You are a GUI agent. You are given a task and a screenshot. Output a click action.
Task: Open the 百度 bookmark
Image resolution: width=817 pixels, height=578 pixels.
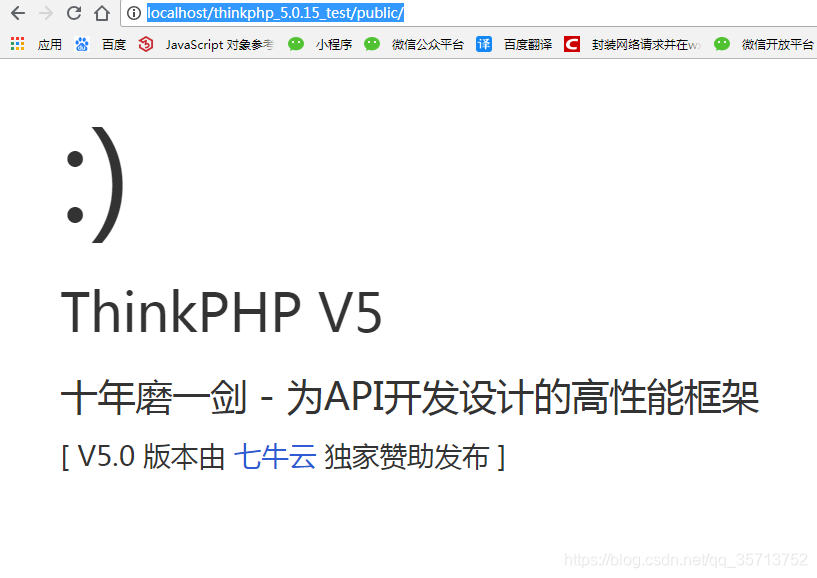[114, 45]
